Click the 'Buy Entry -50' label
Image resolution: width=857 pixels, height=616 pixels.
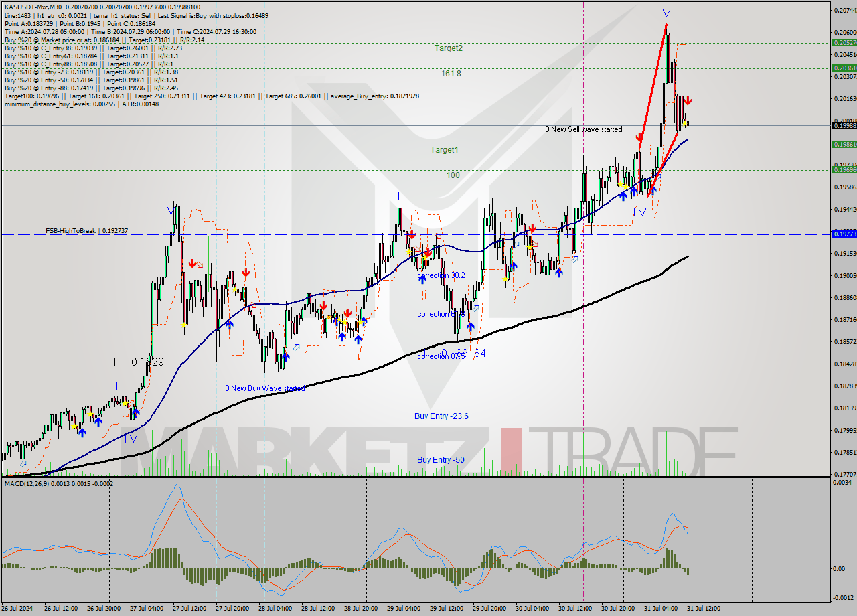(x=441, y=460)
